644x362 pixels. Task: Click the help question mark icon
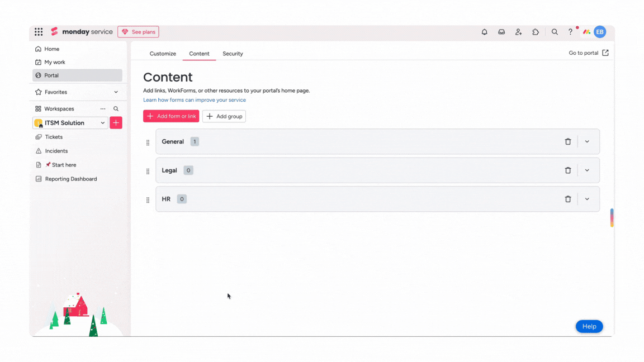pyautogui.click(x=570, y=32)
